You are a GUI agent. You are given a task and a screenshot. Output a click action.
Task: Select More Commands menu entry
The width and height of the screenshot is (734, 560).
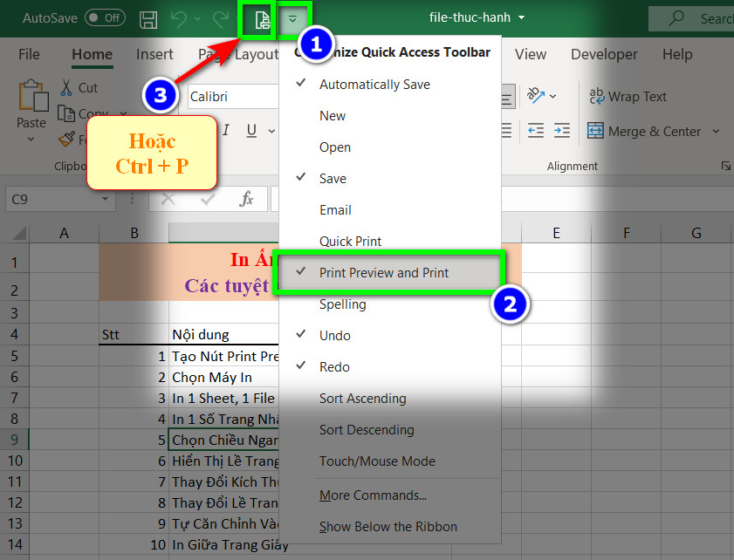373,495
